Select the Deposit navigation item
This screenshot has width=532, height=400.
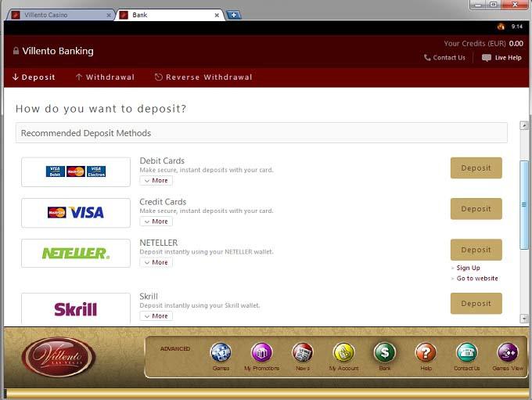click(34, 77)
